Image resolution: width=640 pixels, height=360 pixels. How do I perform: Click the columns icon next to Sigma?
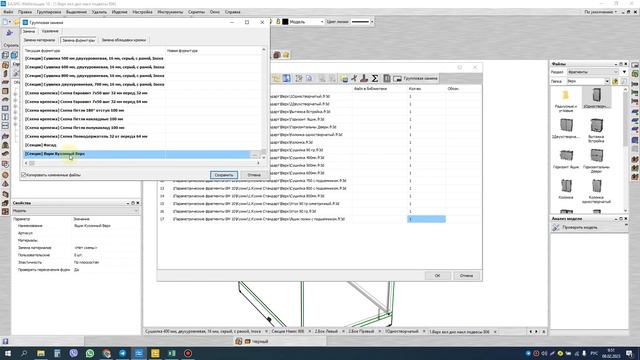pos(387,78)
